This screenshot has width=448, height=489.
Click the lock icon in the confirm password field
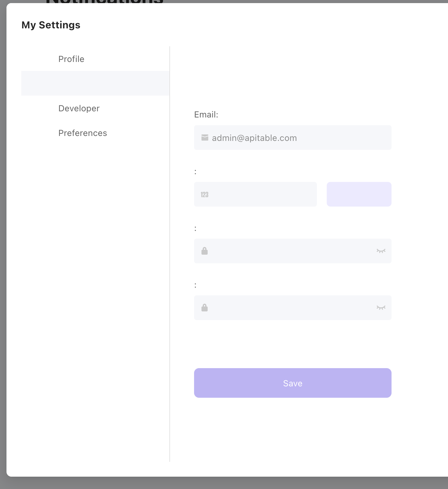[x=205, y=307]
